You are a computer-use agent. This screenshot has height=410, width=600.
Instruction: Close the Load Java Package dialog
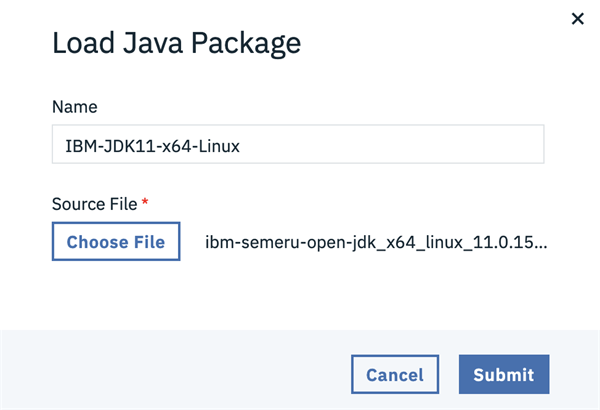(577, 18)
